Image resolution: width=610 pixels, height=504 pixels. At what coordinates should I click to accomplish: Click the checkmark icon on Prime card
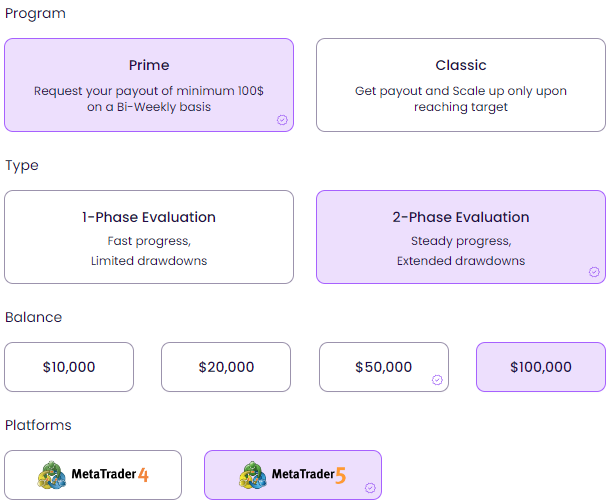pyautogui.click(x=282, y=119)
